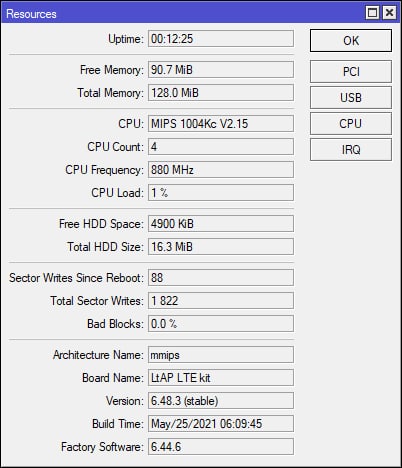Image resolution: width=402 pixels, height=468 pixels.
Task: Click the OK button
Action: [x=351, y=40]
